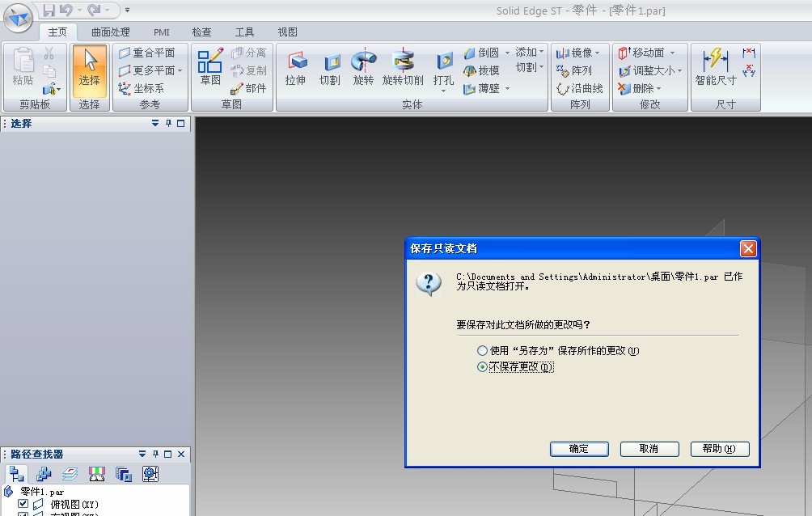Click the 坐标系 coordinate system tool
This screenshot has width=812, height=516.
(x=142, y=89)
